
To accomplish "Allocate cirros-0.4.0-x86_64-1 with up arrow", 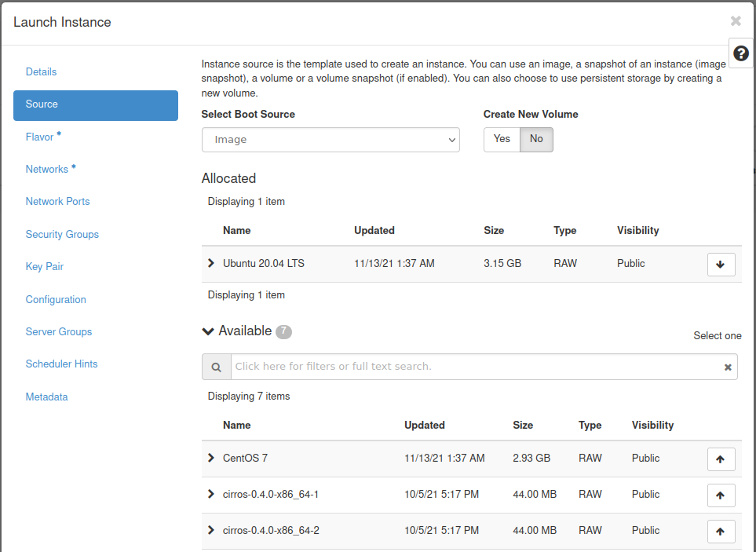I will click(721, 495).
